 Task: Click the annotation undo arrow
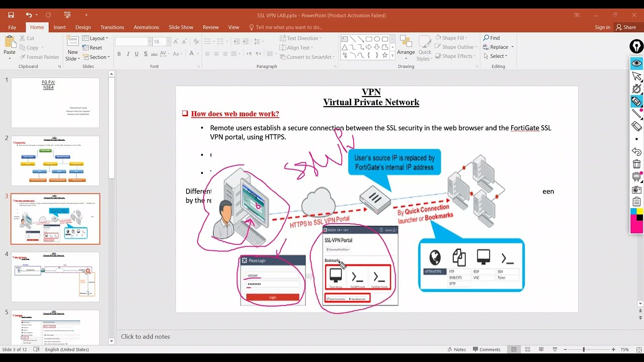pos(636,152)
